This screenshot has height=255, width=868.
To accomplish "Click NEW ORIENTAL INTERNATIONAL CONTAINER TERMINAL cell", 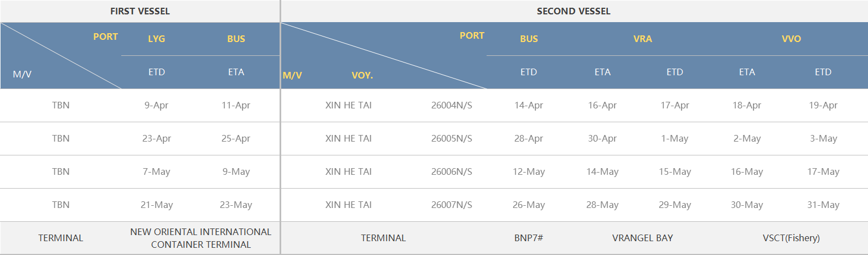I will click(x=200, y=238).
